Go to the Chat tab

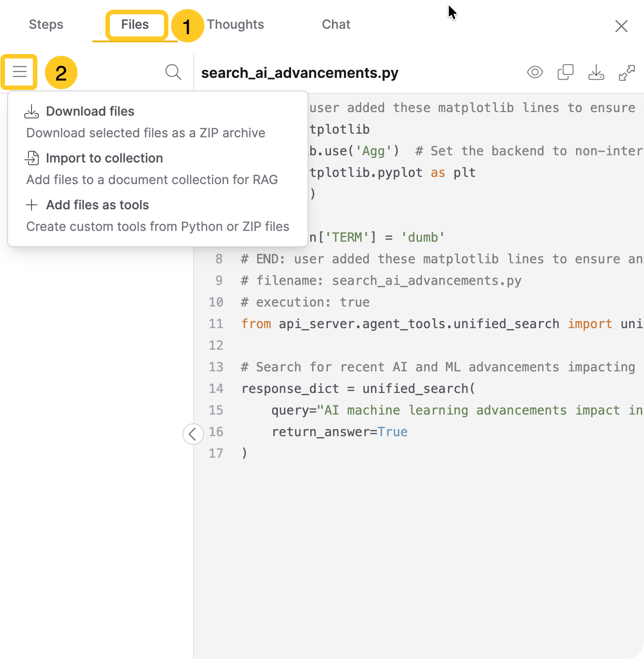tap(336, 25)
